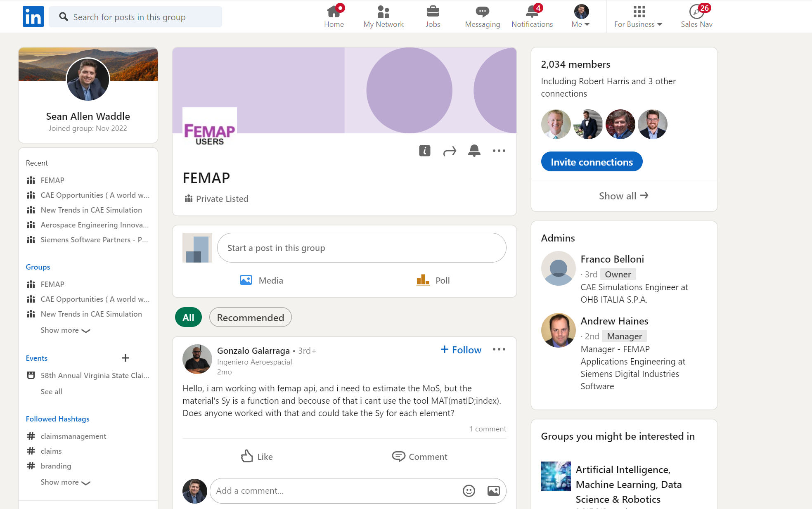This screenshot has height=509, width=812.
Task: Open My Network
Action: (383, 16)
